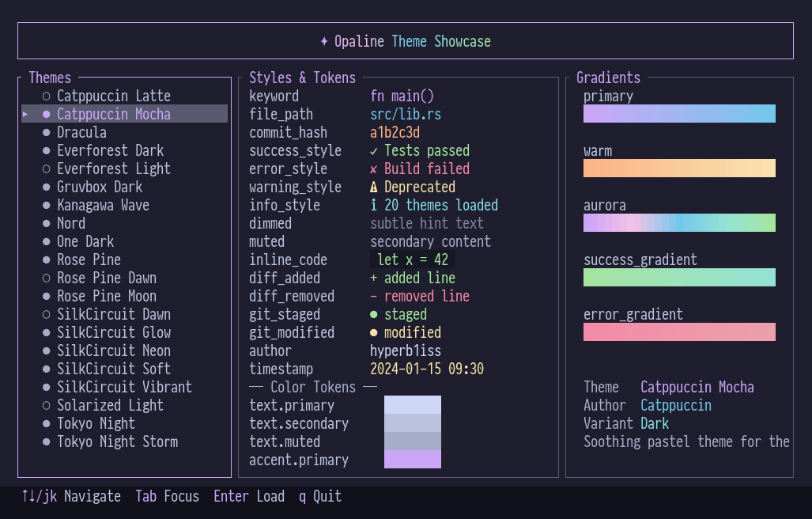The height and width of the screenshot is (519, 812).
Task: Click the Color Tokens section header
Action: (x=313, y=387)
